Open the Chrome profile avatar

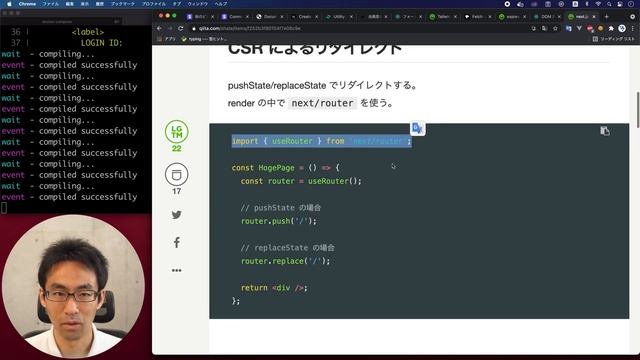pyautogui.click(x=622, y=28)
